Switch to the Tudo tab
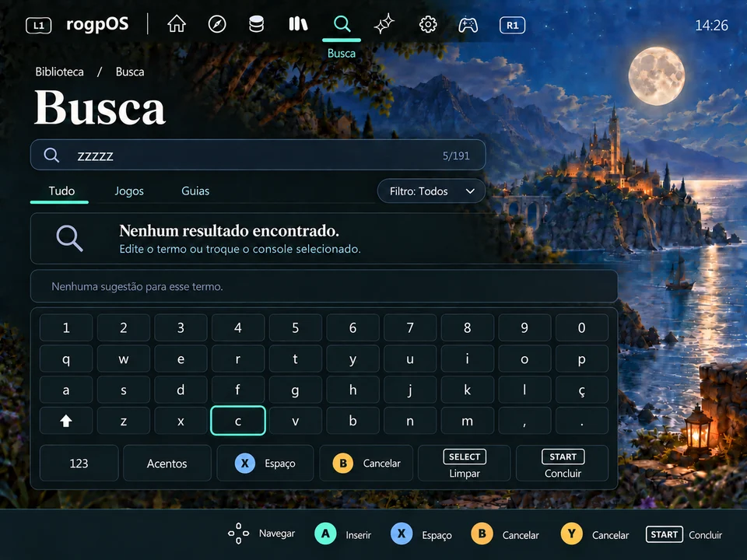This screenshot has width=747, height=560. coord(61,191)
